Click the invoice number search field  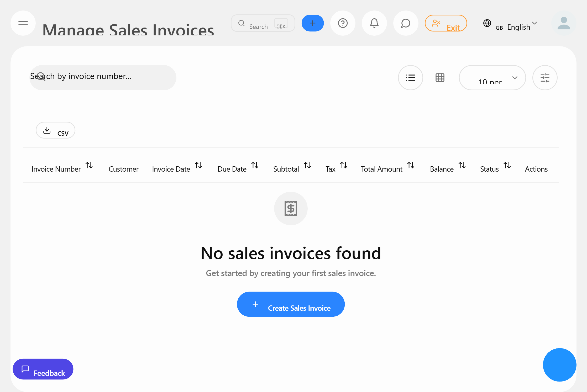pos(102,77)
